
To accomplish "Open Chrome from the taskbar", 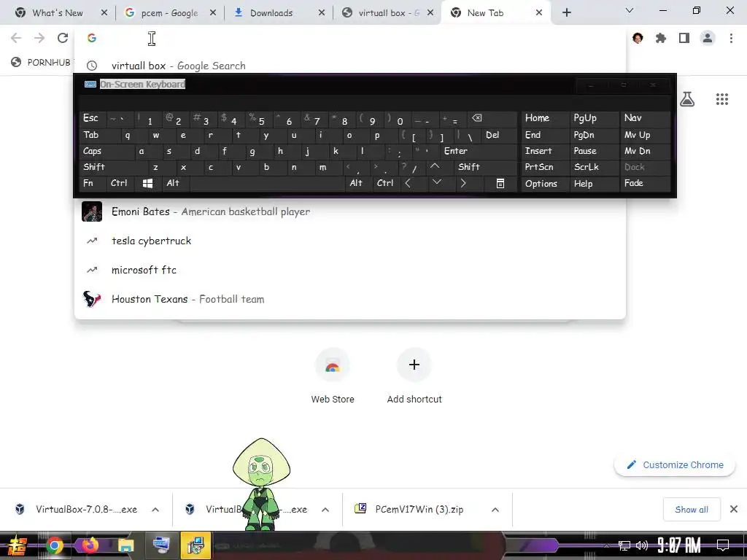I will pos(54,545).
